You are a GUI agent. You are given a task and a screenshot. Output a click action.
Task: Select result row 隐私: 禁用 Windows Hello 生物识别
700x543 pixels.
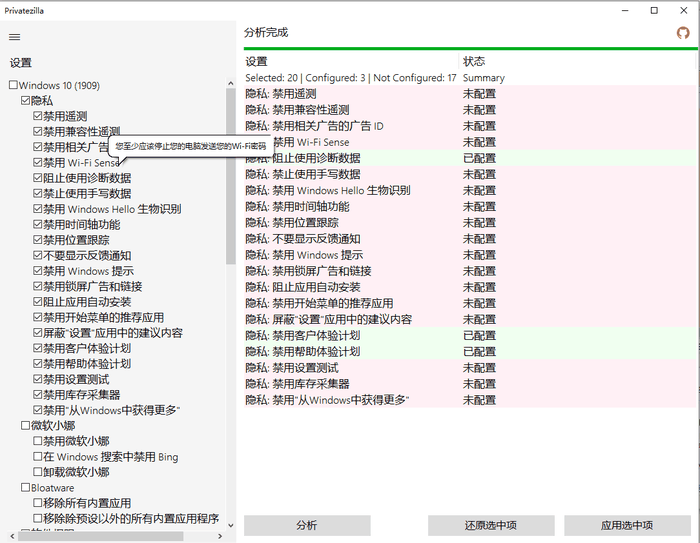tap(470, 190)
